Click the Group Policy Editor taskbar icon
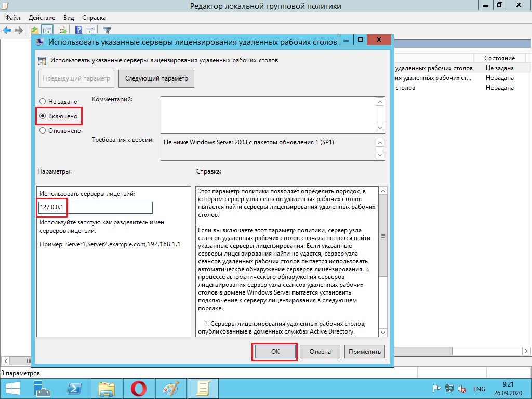This screenshot has height=399, width=532. pyautogui.click(x=203, y=389)
